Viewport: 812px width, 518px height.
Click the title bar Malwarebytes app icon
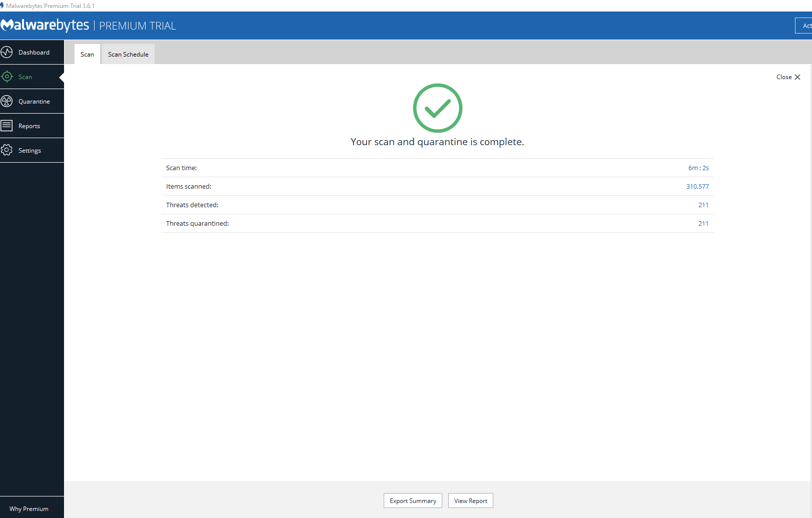2,6
